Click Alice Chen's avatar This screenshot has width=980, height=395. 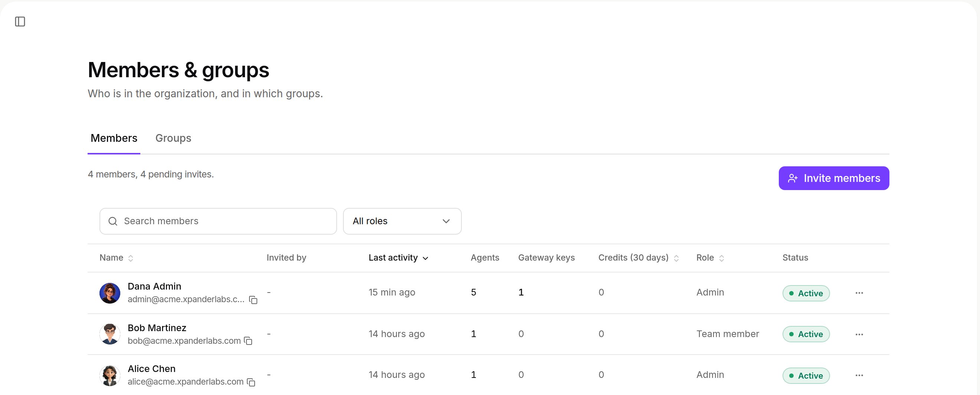[110, 375]
